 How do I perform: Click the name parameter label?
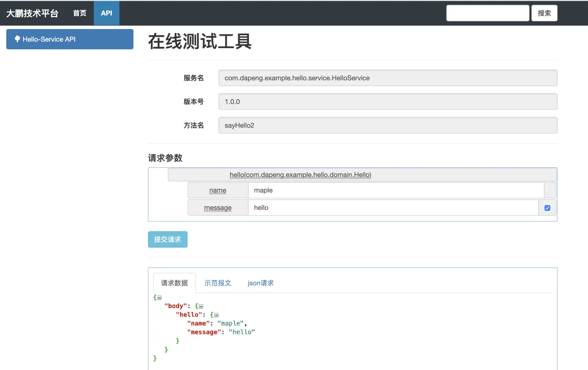click(x=218, y=190)
